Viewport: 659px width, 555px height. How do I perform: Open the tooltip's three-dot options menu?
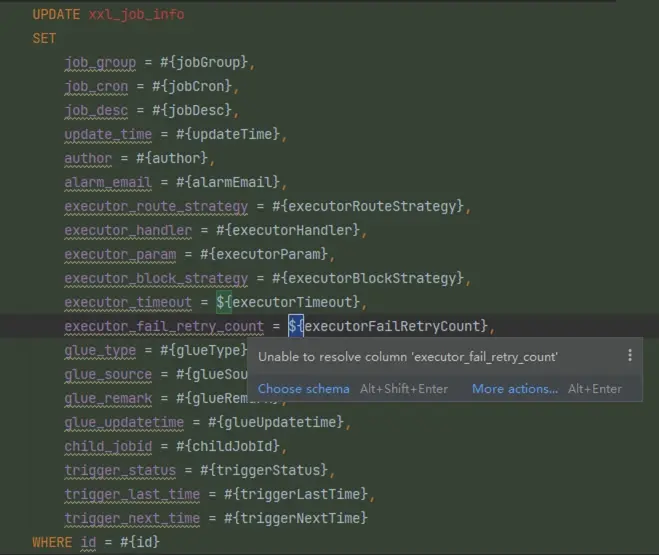(630, 355)
